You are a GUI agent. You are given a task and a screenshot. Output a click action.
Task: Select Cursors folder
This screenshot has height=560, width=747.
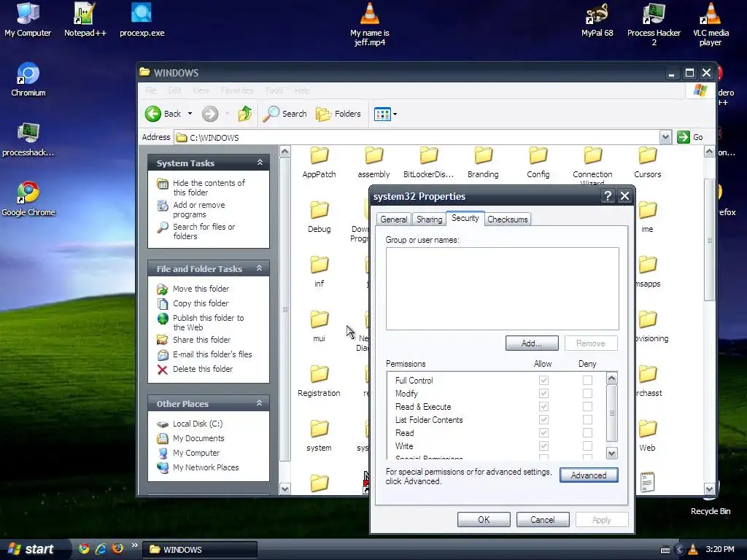(x=648, y=163)
